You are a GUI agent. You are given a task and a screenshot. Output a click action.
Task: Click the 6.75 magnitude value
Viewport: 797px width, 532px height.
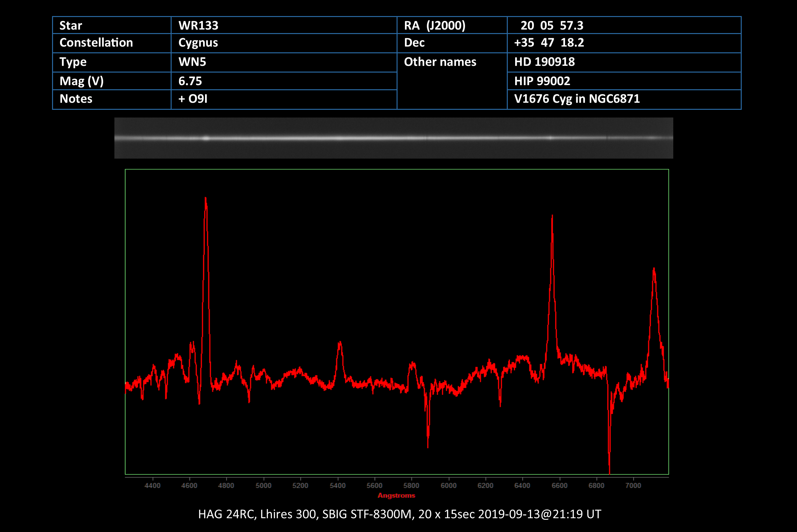pos(190,81)
